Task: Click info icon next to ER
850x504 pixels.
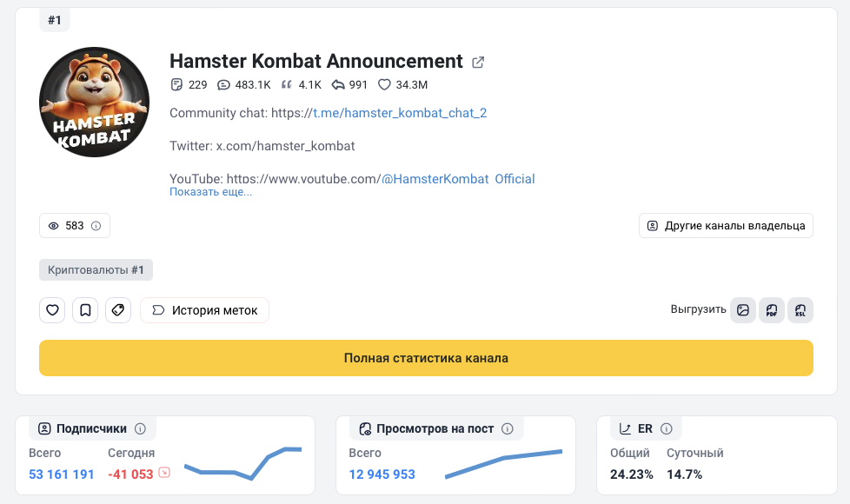Action: tap(667, 428)
